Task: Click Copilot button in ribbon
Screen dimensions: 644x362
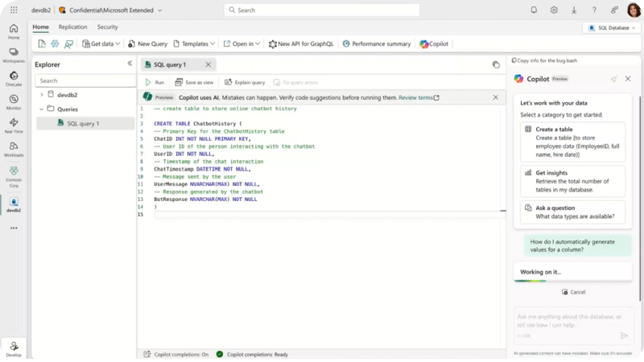Action: point(434,43)
